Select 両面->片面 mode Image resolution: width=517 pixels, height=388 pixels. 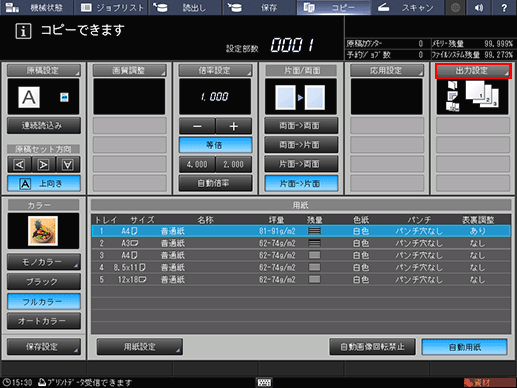point(301,145)
